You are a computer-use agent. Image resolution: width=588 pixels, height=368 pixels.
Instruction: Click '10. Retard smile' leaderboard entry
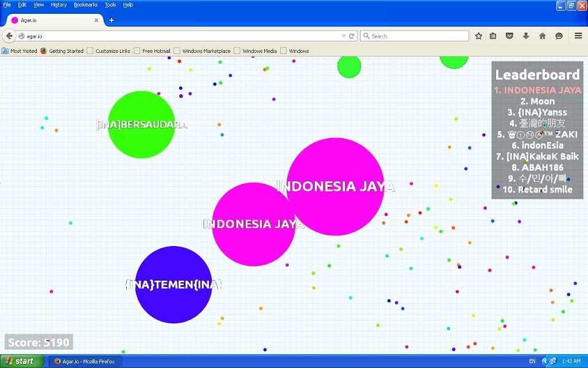coord(537,190)
